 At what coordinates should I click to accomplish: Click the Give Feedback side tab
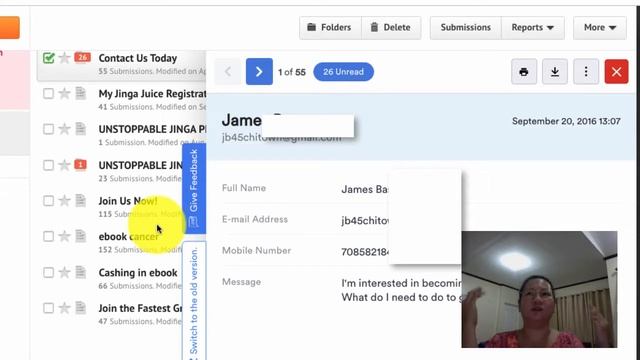click(x=194, y=188)
